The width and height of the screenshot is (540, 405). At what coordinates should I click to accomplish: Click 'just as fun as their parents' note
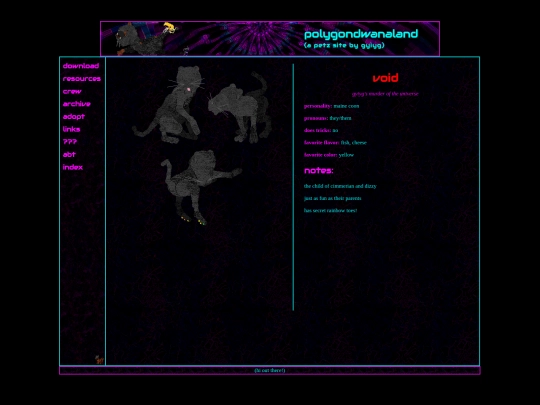[x=332, y=198]
